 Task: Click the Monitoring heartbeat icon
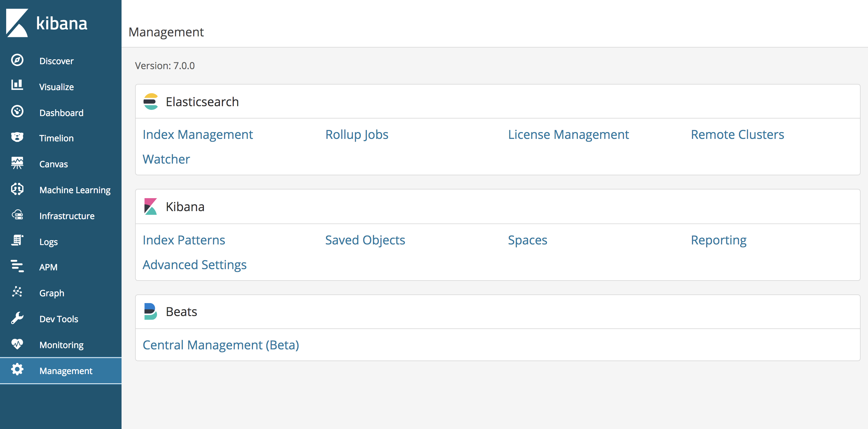click(17, 344)
